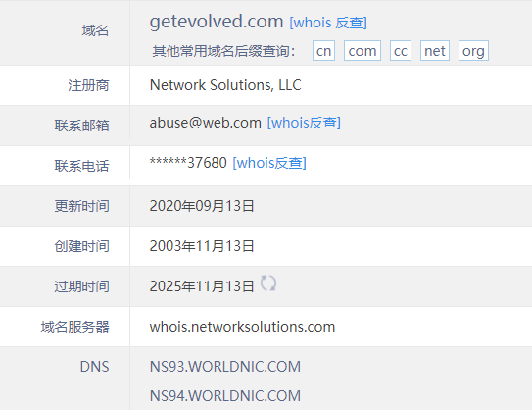The height and width of the screenshot is (410, 532).
Task: Click the 更新时间 row label
Action: [x=81, y=206]
